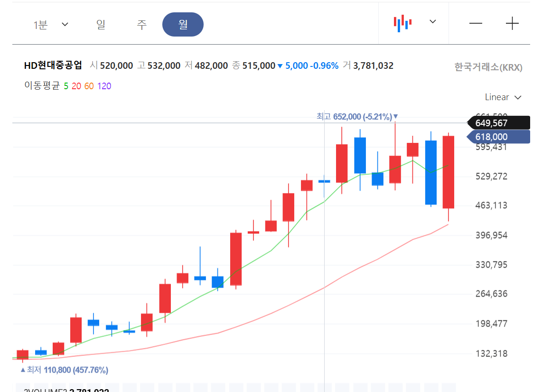Click the HD현대중공업 stock name
Screen dimensions: 533x392
[x=53, y=65]
